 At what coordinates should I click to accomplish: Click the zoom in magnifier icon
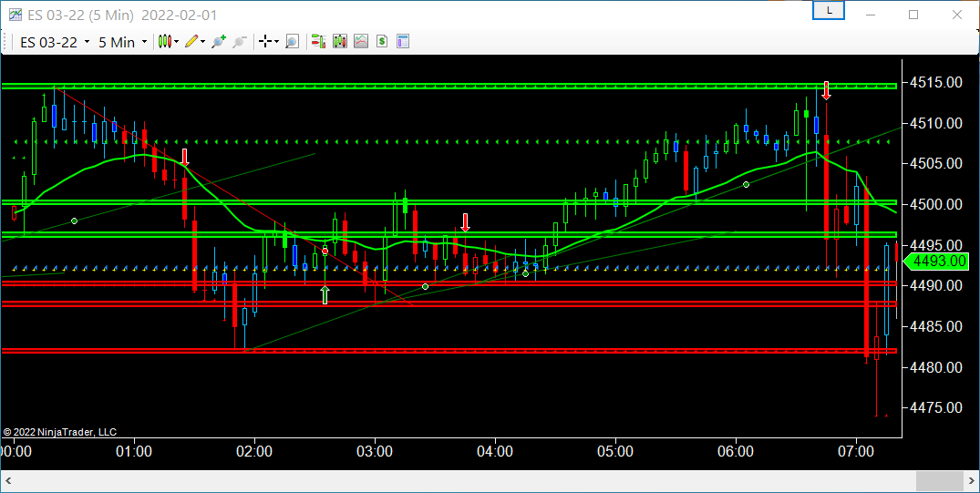218,42
